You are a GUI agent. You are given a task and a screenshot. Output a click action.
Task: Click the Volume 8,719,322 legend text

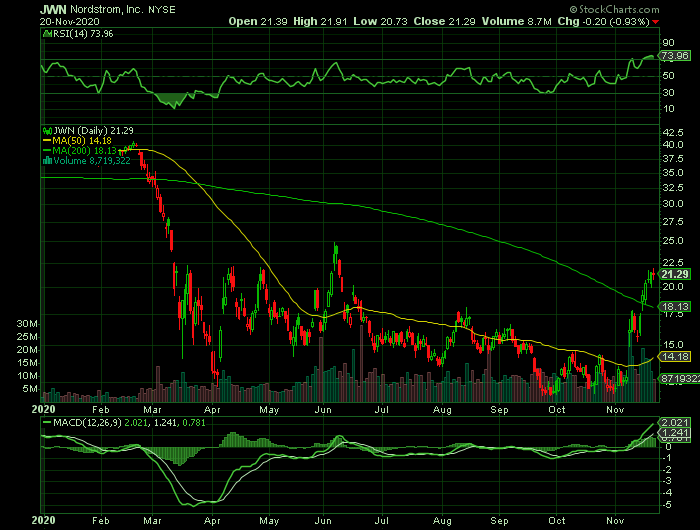click(x=92, y=161)
